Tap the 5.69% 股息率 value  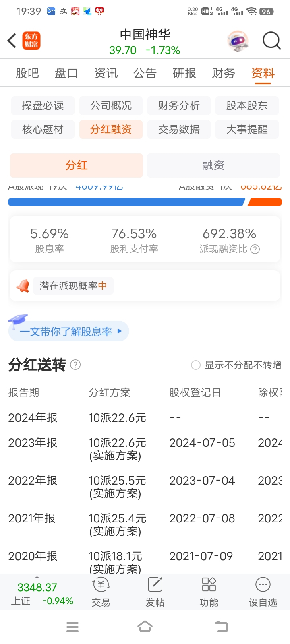click(x=50, y=233)
